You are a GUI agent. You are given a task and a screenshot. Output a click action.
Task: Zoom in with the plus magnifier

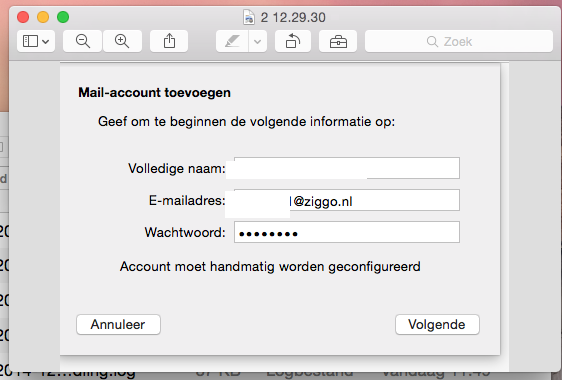click(122, 41)
